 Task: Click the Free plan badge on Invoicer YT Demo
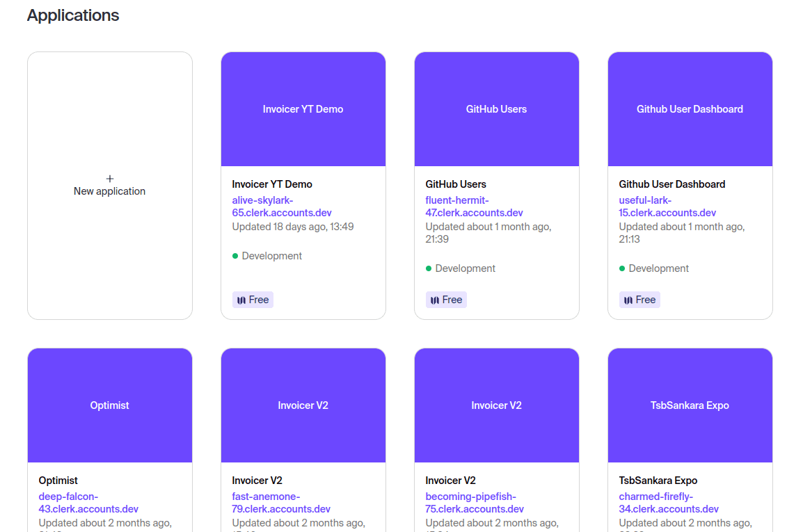tap(253, 299)
